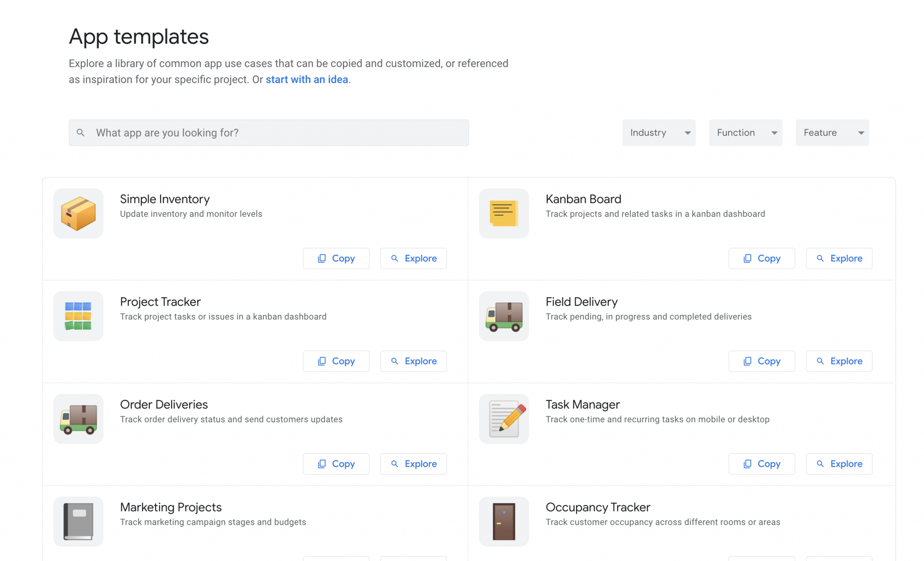Copy the Project Tracker template
Viewport: 924px width, 561px height.
tap(336, 361)
